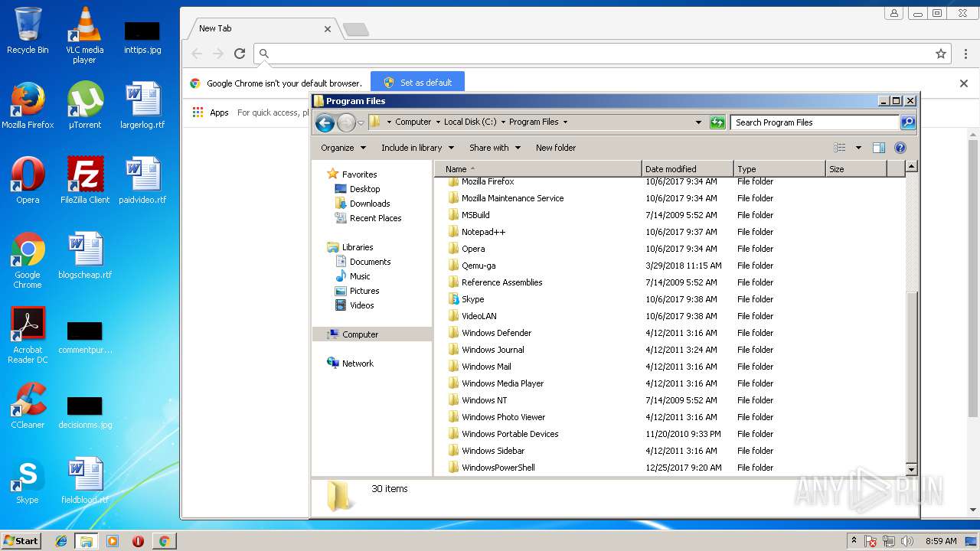Image resolution: width=980 pixels, height=551 pixels.
Task: Click Opera icon in taskbar
Action: coord(138,541)
